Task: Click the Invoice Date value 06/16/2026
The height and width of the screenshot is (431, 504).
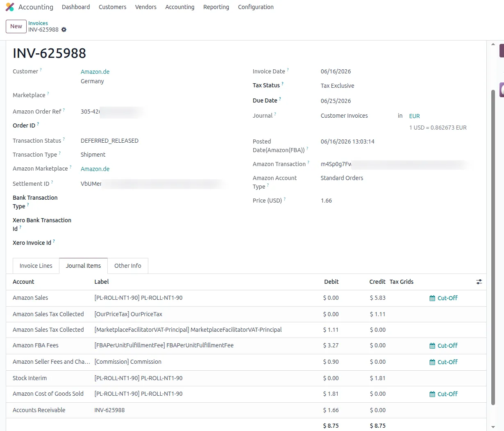Action: pyautogui.click(x=336, y=71)
